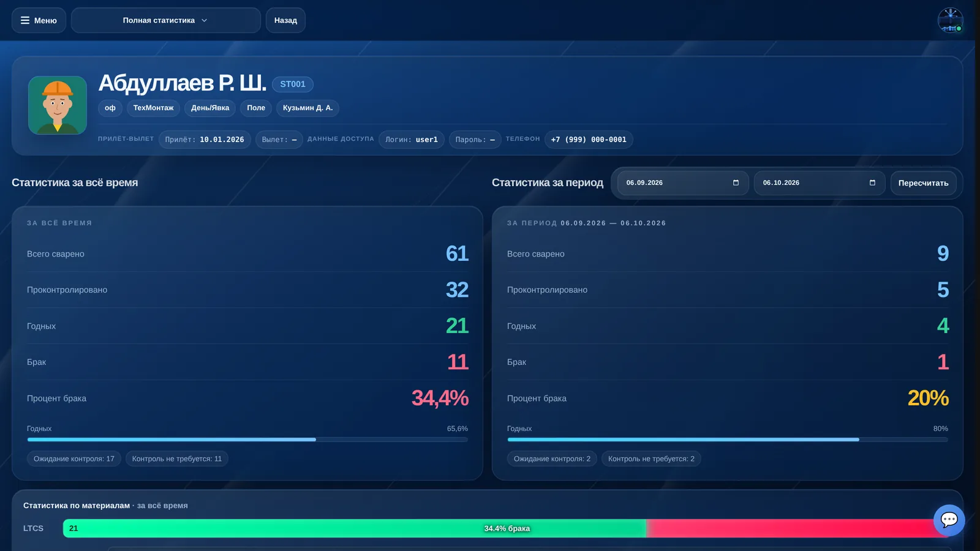Image resolution: width=980 pixels, height=551 pixels.
Task: Select the Кузьмин Д. А. tag
Action: click(x=307, y=108)
